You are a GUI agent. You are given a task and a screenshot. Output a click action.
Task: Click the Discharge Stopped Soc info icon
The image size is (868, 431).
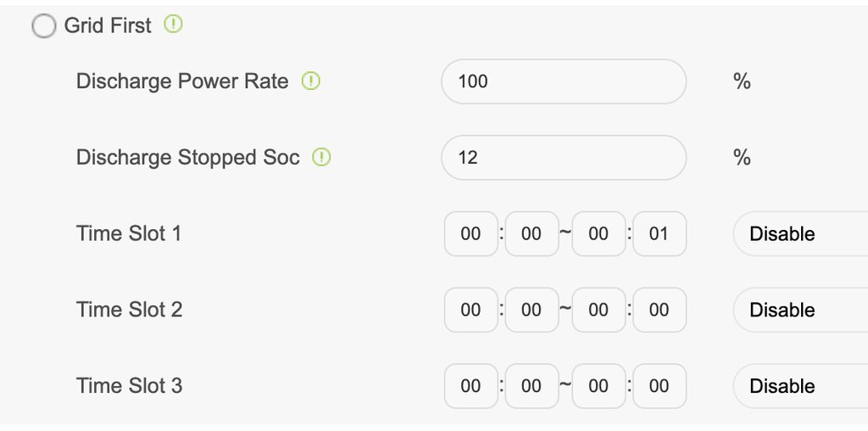[322, 157]
